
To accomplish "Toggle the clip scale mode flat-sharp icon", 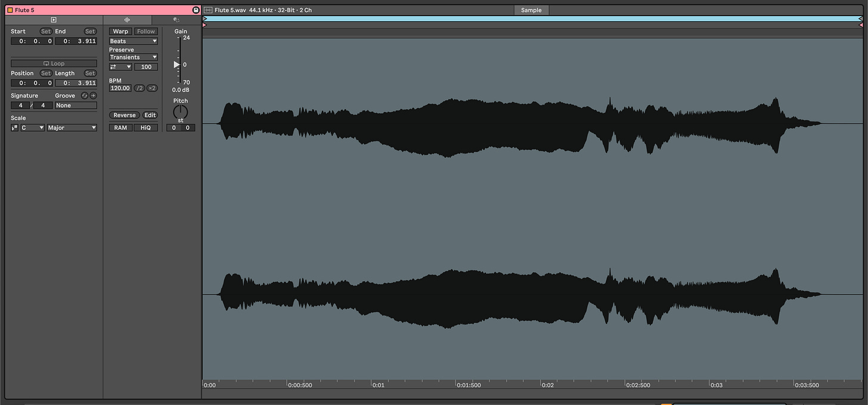I will pos(15,127).
